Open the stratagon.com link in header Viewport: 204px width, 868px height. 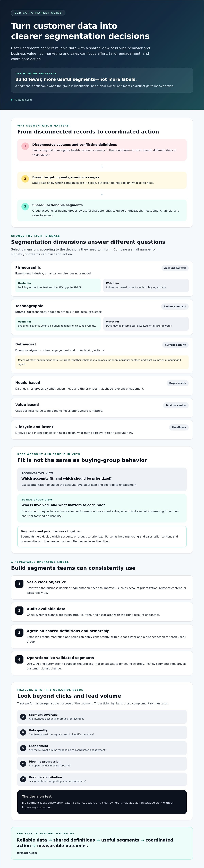tap(23, 100)
